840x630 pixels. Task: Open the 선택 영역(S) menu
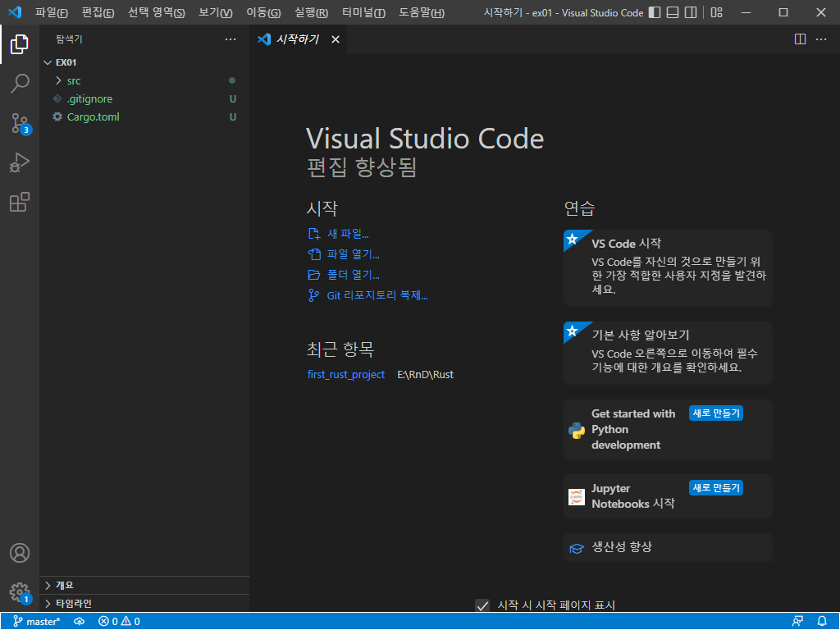click(157, 12)
